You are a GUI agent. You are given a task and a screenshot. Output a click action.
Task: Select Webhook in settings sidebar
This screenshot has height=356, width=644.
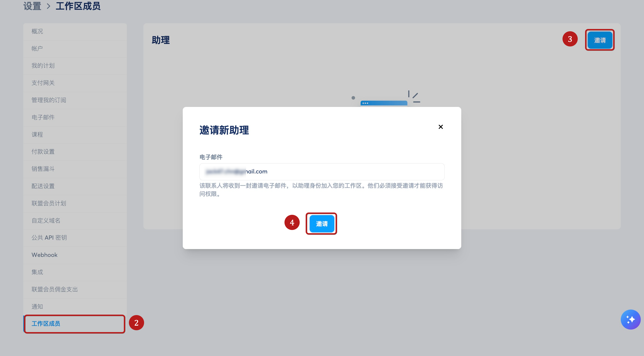[x=44, y=255]
